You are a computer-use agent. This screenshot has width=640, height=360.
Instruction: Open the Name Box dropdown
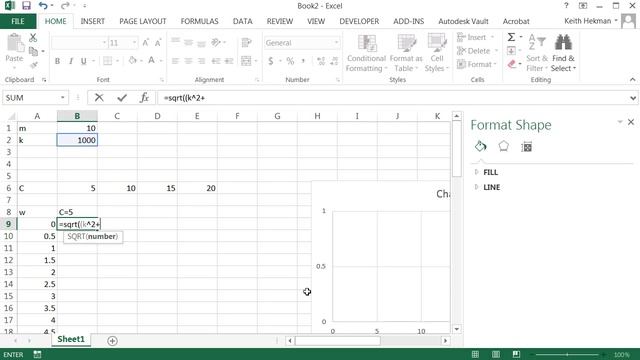[62, 98]
